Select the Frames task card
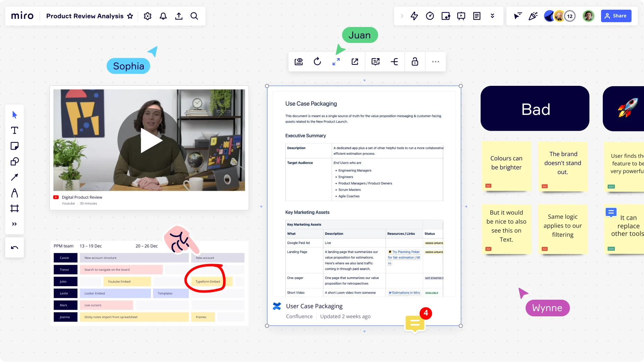The height and width of the screenshot is (362, 644). tap(203, 317)
